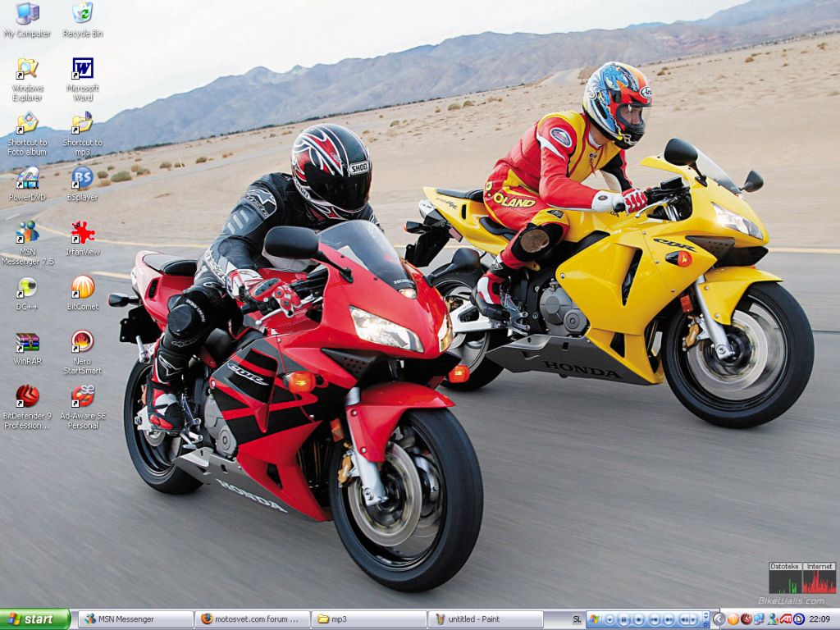Image resolution: width=840 pixels, height=630 pixels.
Task: Open the DC++ desktop shortcut
Action: [27, 293]
